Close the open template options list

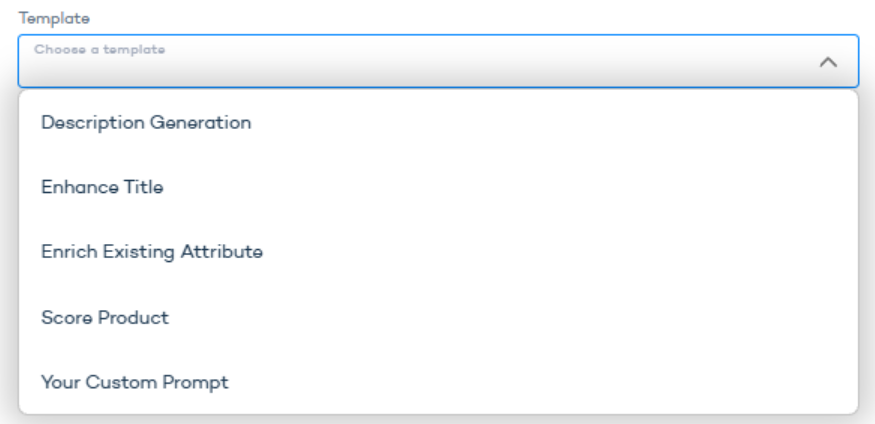click(x=828, y=62)
